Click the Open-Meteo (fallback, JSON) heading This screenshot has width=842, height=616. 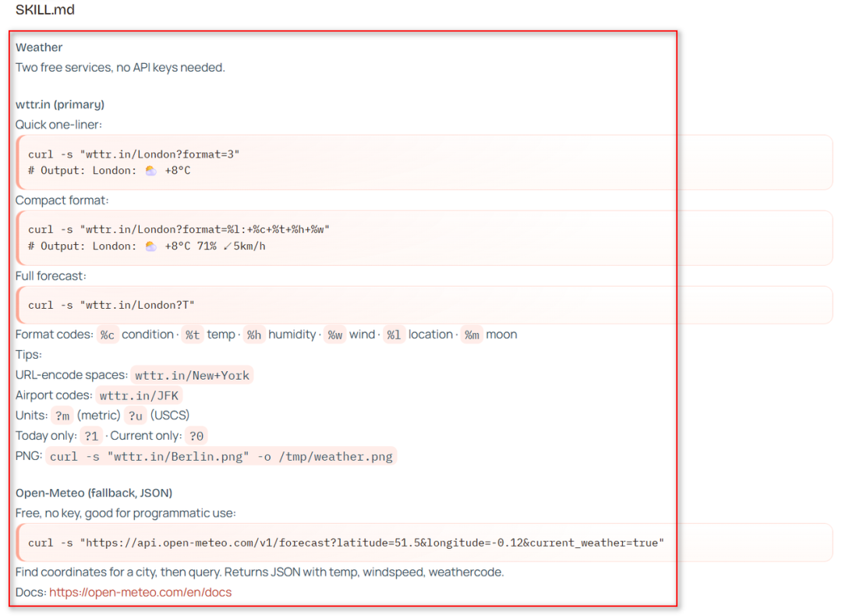(94, 493)
